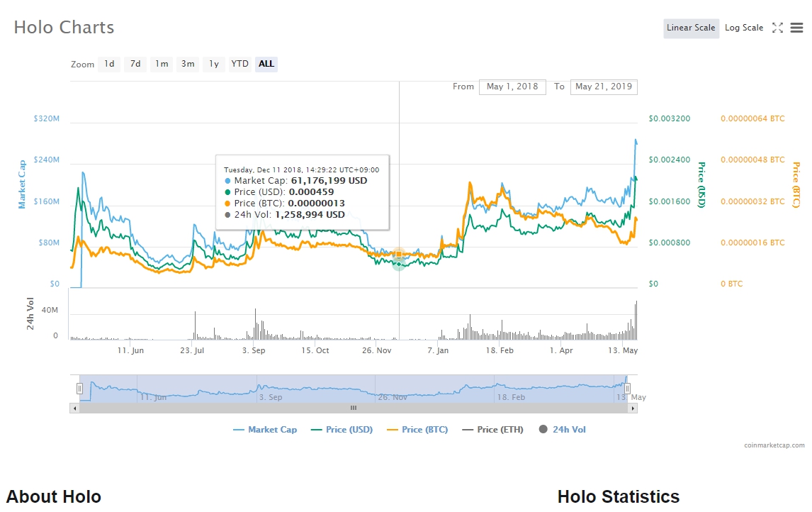Click the 0.00000064 BTC axis label
The width and height of the screenshot is (812, 512).
[x=752, y=118]
